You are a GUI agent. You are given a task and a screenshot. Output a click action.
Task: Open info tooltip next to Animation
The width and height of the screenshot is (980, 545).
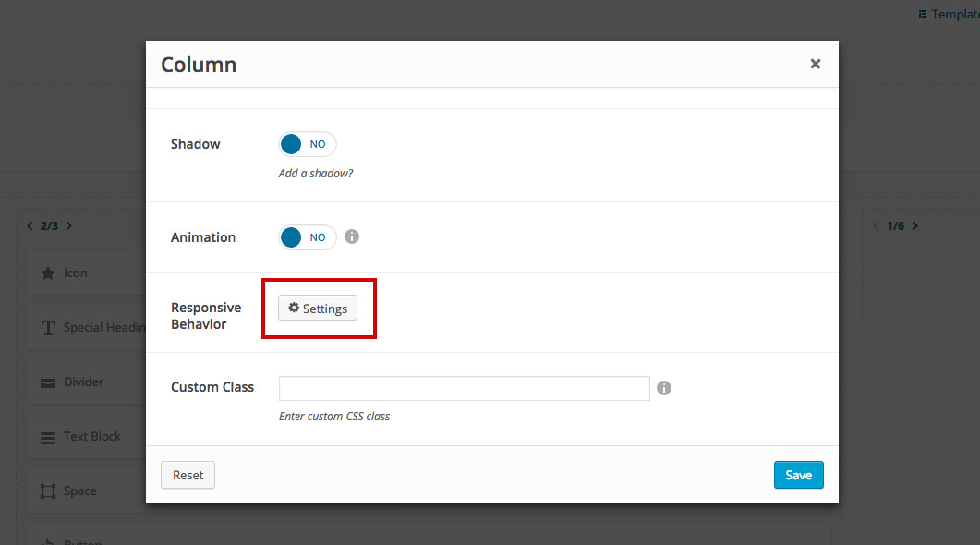(x=352, y=236)
